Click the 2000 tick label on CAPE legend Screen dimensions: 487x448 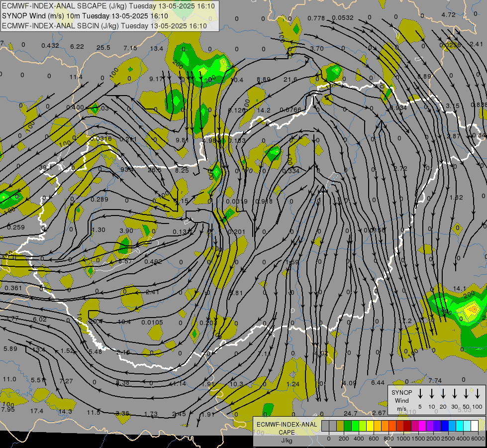pos(433,439)
